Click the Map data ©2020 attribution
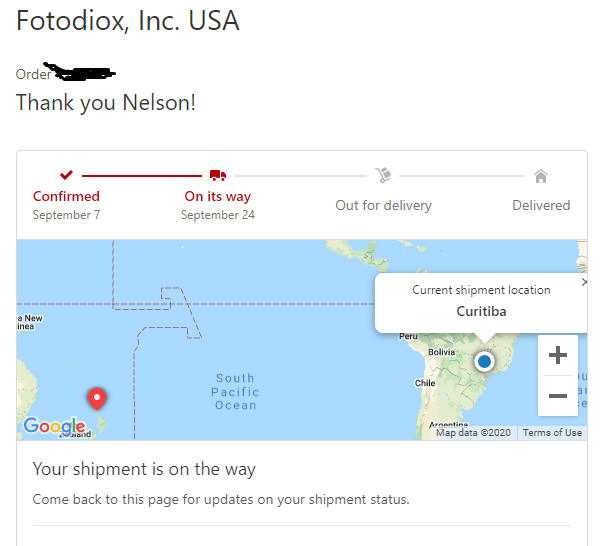The height and width of the screenshot is (546, 604). [473, 433]
